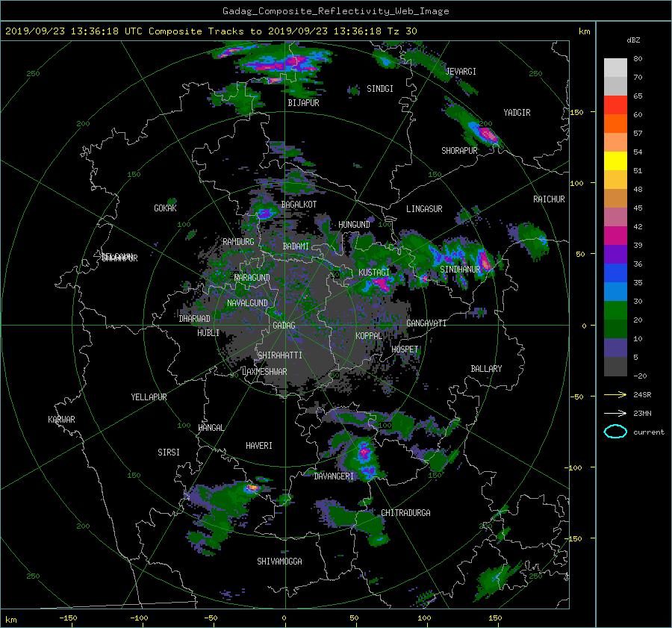
Task: Click the Gadag_Composite_Reflectivity_Web_Image title
Action: (335, 11)
